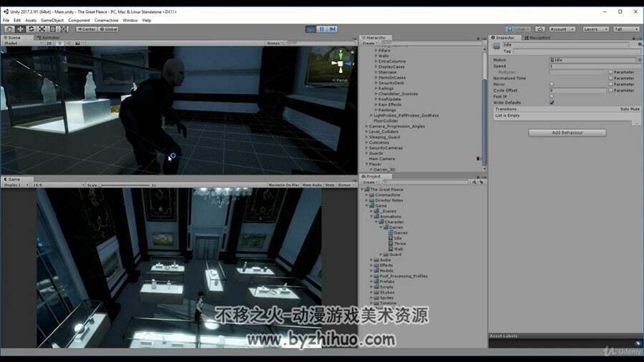
Task: Adjust the Game view Scale slider
Action: (125, 185)
